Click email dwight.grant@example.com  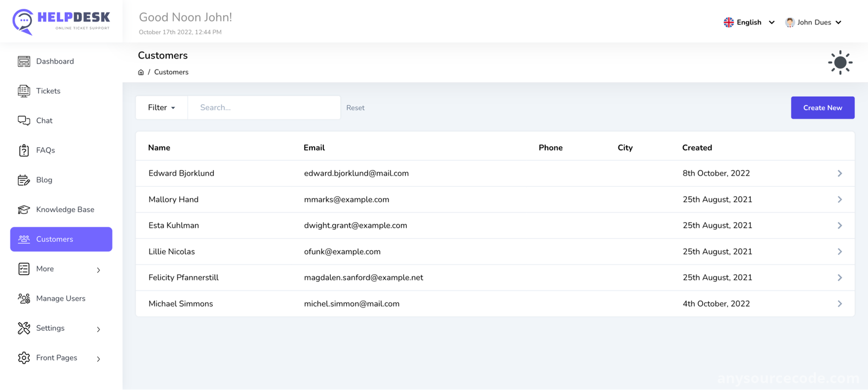[x=355, y=225]
